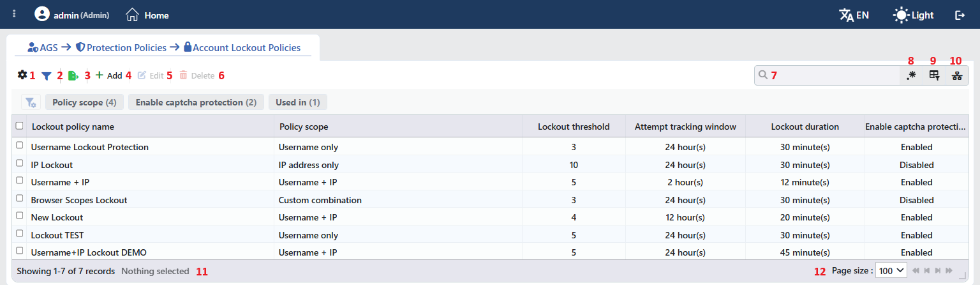Click the resize grip icon at grid corner
The height and width of the screenshot is (285, 980).
[x=962, y=275]
